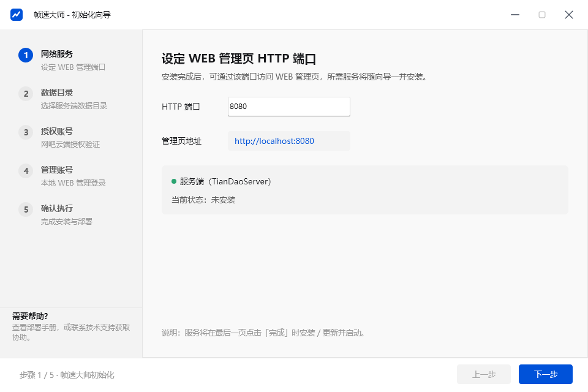Focus the HTTP 端口 input field
588x392 pixels.
coord(288,107)
